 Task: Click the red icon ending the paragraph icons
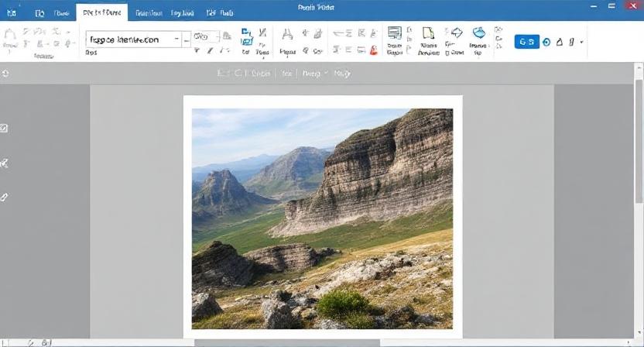click(374, 50)
